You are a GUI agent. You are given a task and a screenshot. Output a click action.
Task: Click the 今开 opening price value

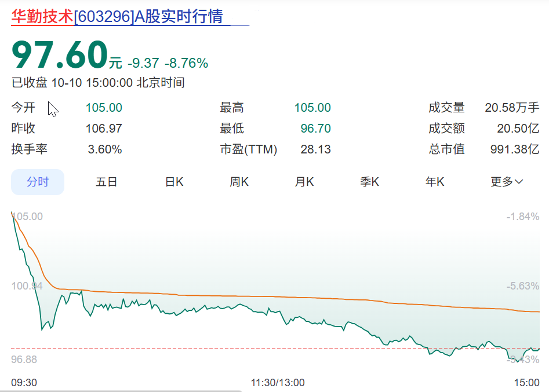click(x=104, y=108)
